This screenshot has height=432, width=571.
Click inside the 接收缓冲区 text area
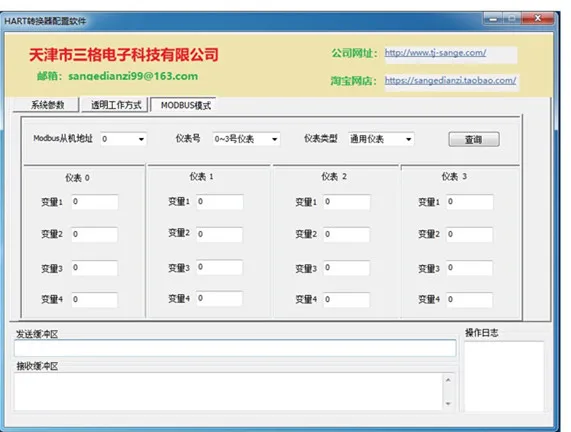point(229,392)
